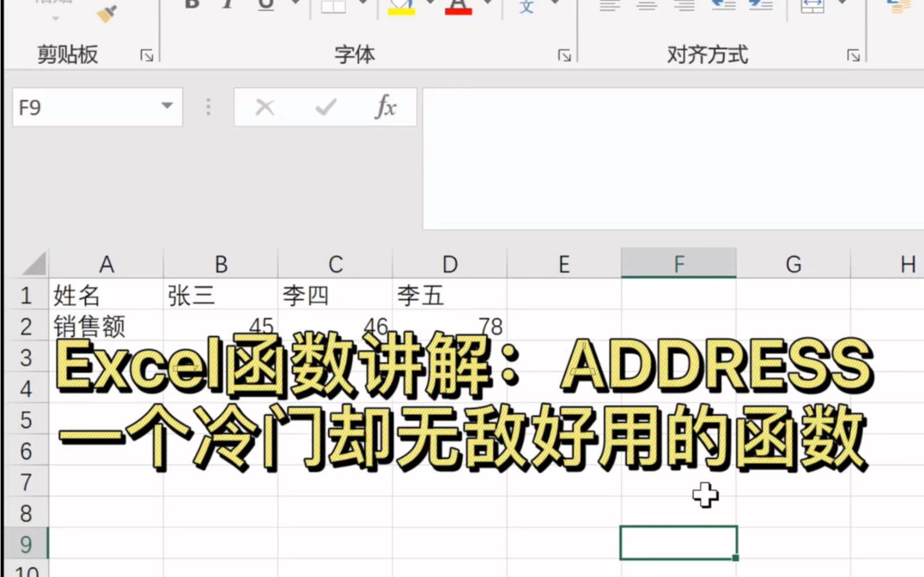Viewport: 924px width, 577px height.
Task: Select cell containing 姓名
Action: click(106, 295)
